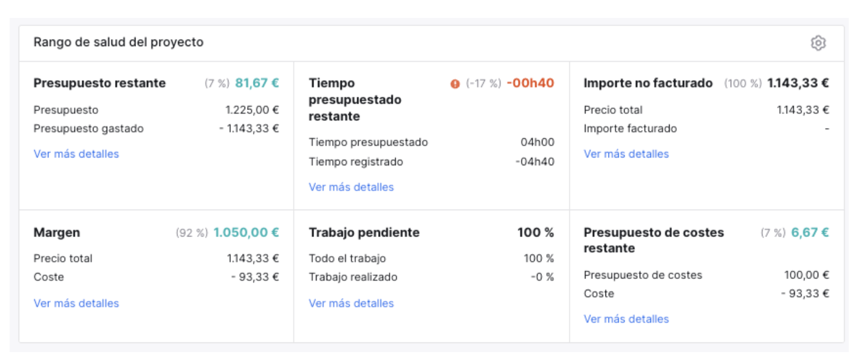Image resolution: width=868 pixels, height=364 pixels.
Task: Click the red -00h40 time value
Action: (x=531, y=83)
